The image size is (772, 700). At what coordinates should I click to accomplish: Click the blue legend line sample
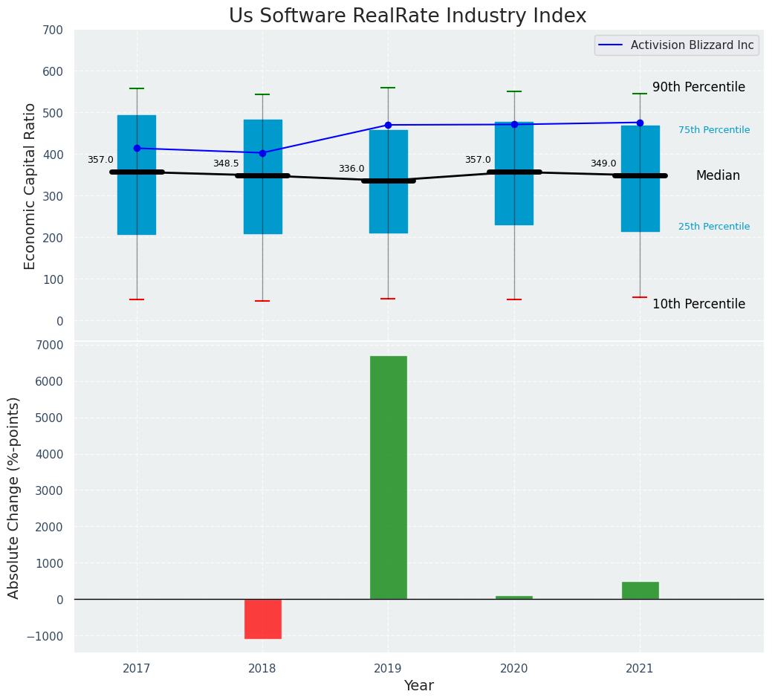(612, 45)
